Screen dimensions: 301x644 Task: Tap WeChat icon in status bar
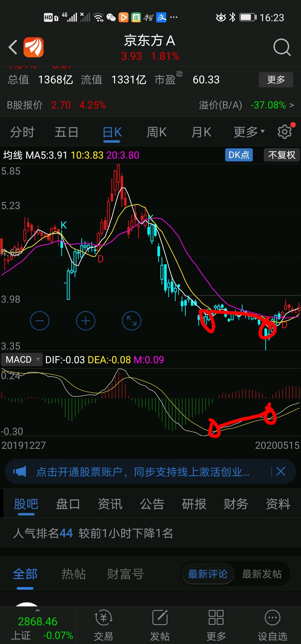(111, 18)
